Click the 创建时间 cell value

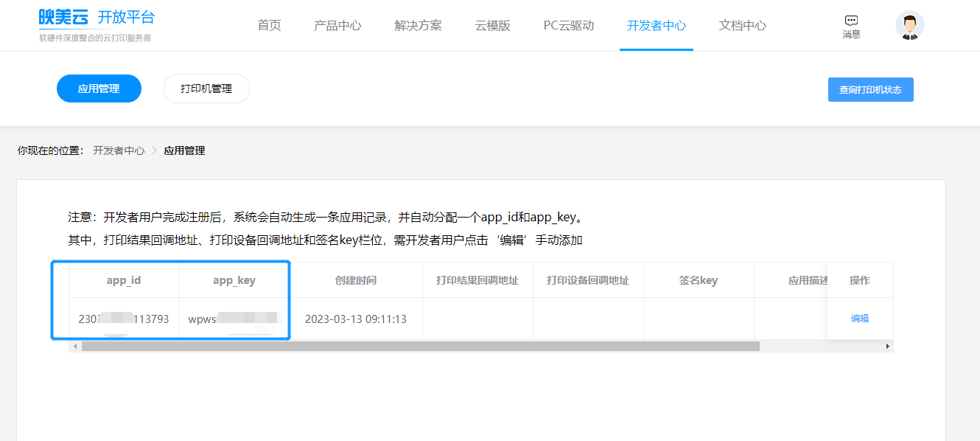tap(356, 319)
